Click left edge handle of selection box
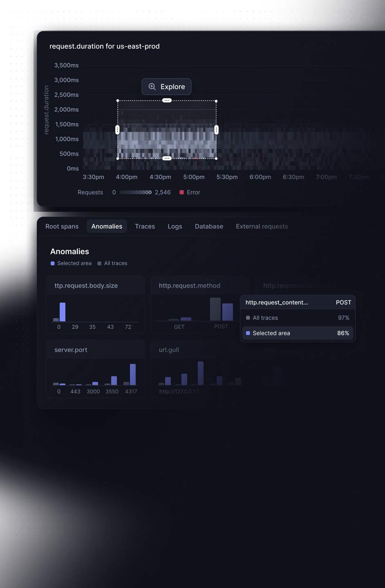The width and height of the screenshot is (385, 588). pos(118,130)
